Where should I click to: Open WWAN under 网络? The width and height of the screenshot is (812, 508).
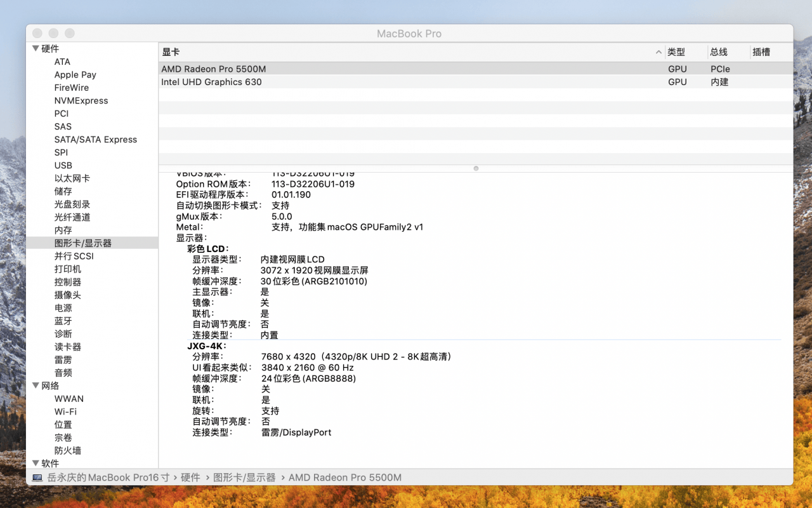pyautogui.click(x=69, y=399)
